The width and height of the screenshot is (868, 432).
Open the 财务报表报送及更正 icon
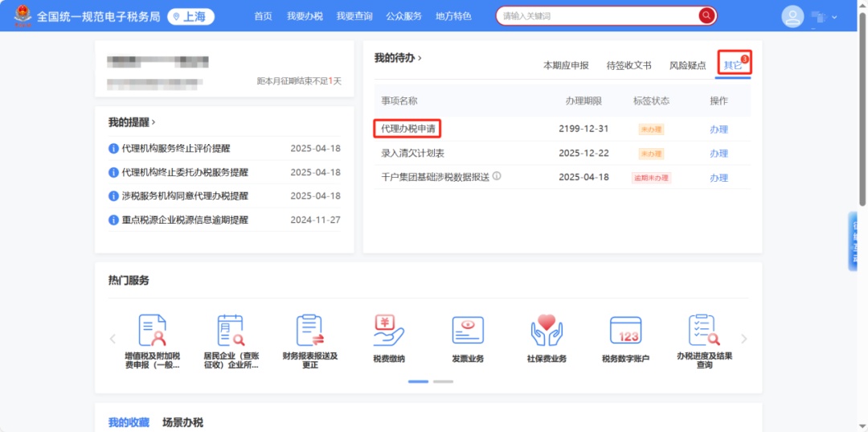click(309, 331)
